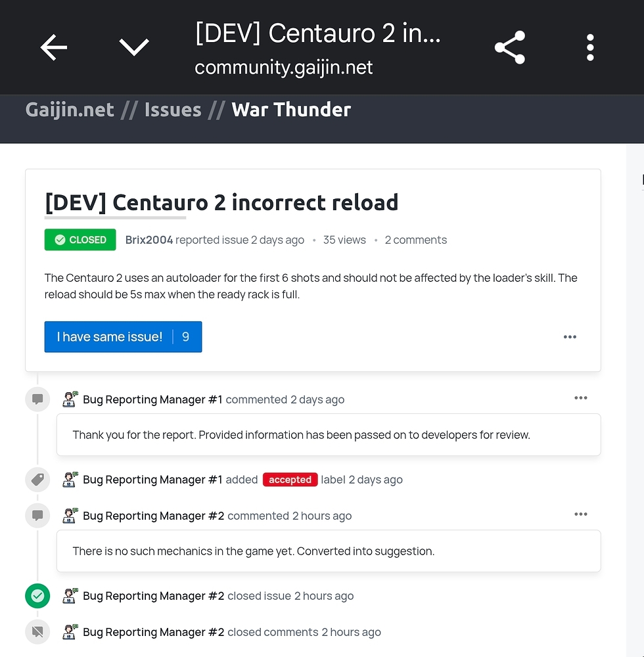Click the tag icon beside the accepted label event
Viewport: 644px width, 657px height.
(x=37, y=480)
